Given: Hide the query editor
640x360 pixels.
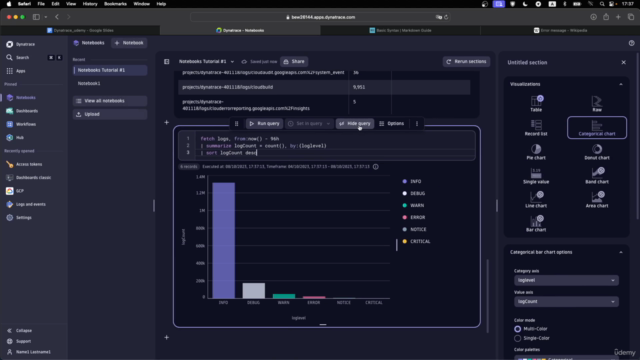Looking at the screenshot, I should point(355,124).
